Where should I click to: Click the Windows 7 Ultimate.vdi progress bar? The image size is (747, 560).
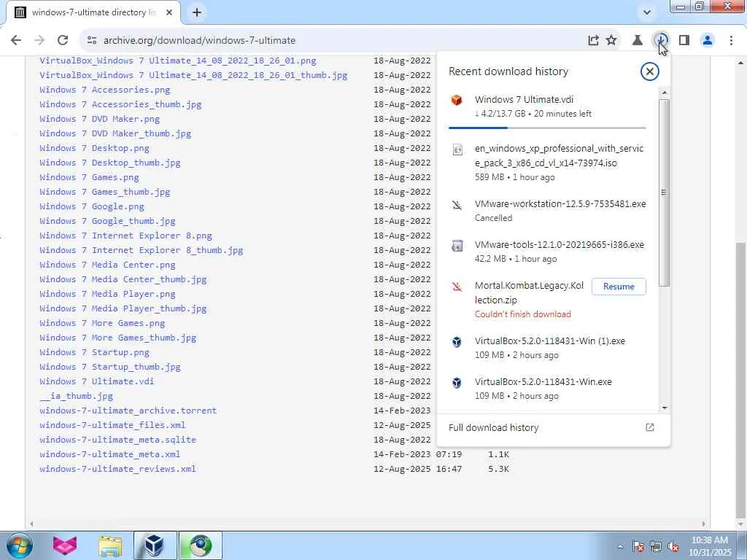547,128
